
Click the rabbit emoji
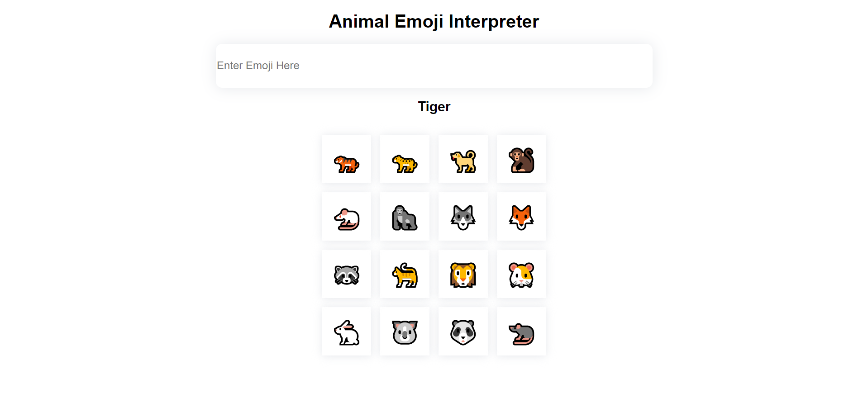point(346,331)
